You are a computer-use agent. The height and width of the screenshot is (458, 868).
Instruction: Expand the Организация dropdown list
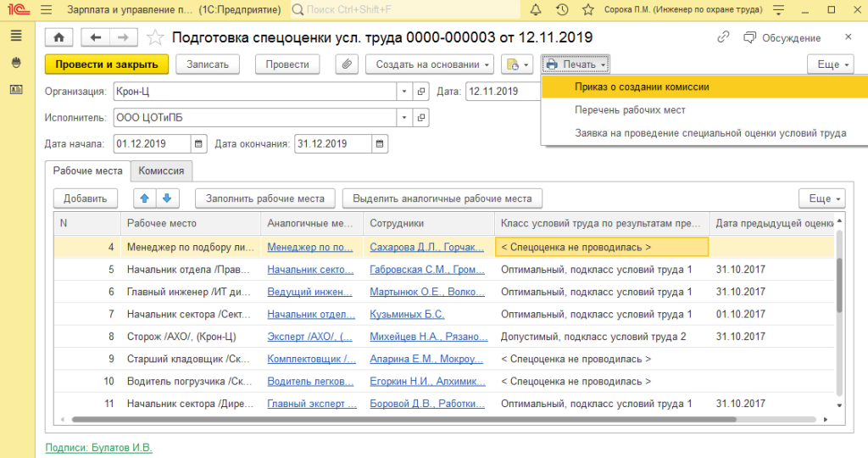403,92
